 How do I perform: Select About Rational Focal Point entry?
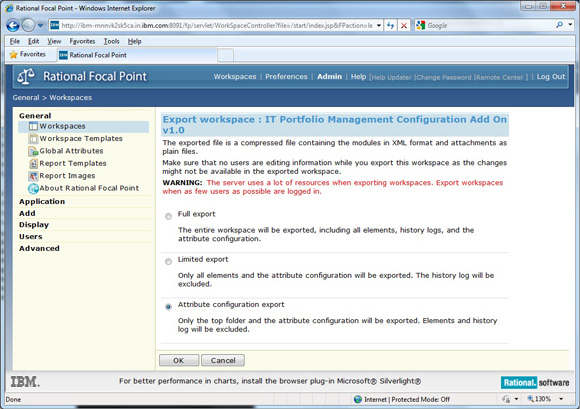point(89,188)
